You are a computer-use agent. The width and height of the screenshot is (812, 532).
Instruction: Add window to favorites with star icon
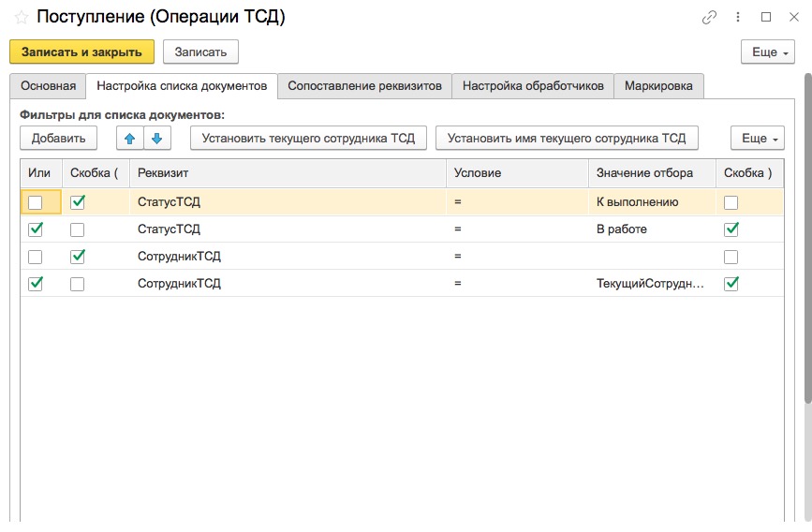pyautogui.click(x=22, y=18)
